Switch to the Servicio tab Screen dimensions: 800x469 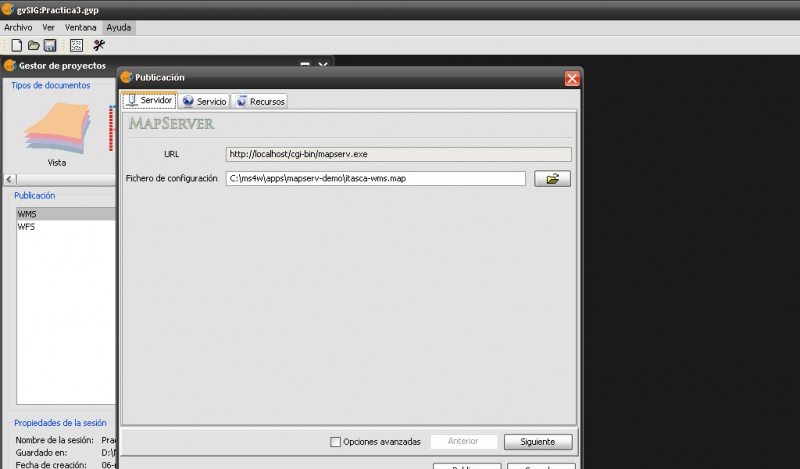[x=204, y=101]
